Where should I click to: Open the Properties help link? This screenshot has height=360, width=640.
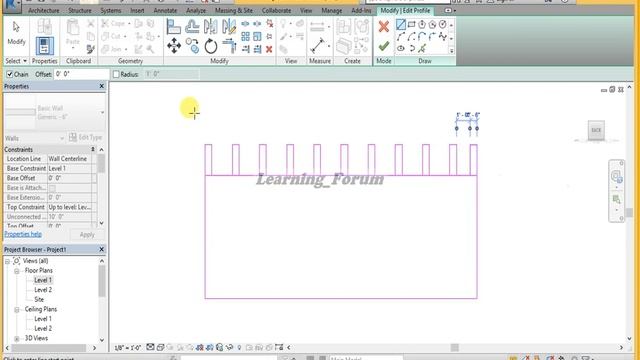[23, 234]
